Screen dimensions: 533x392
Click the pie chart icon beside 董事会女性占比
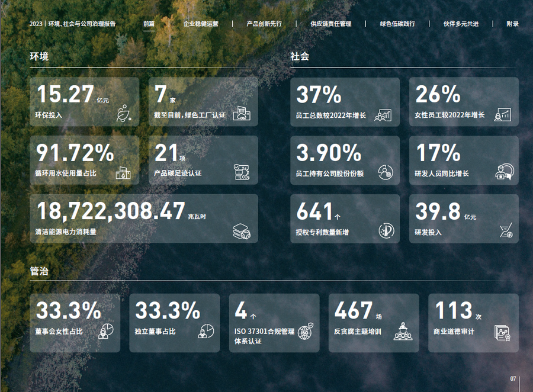[106, 331]
